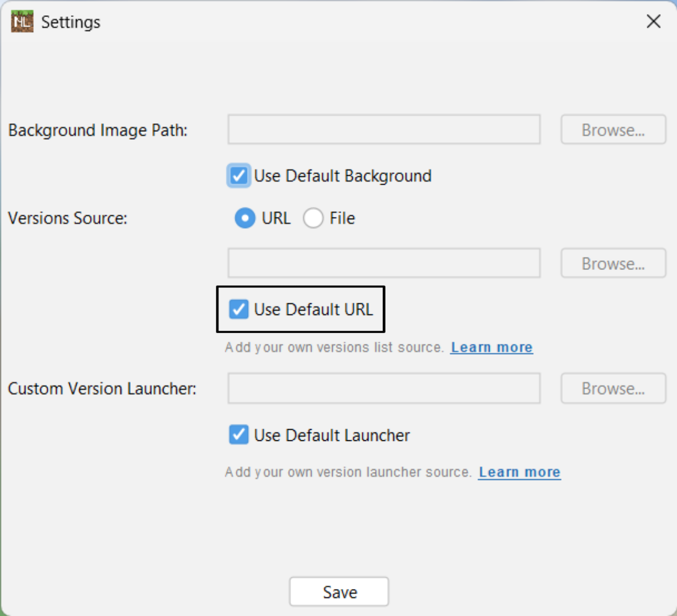Click the Settings window title text

(70, 22)
